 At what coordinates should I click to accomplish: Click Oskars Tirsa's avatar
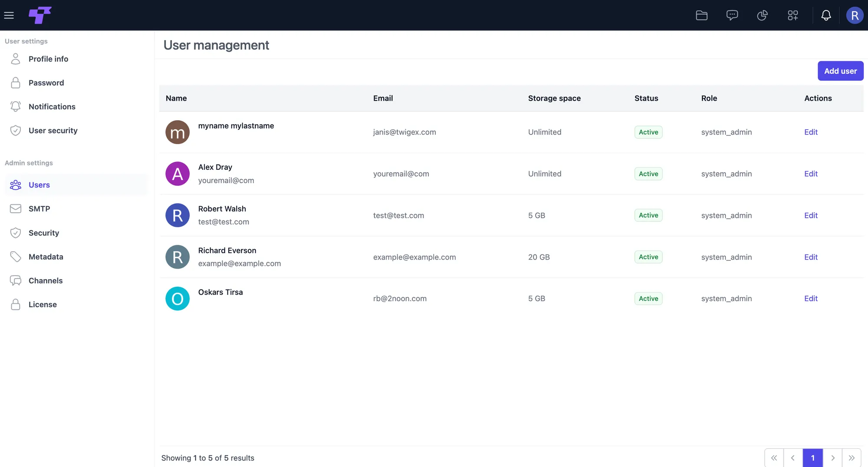click(x=178, y=299)
